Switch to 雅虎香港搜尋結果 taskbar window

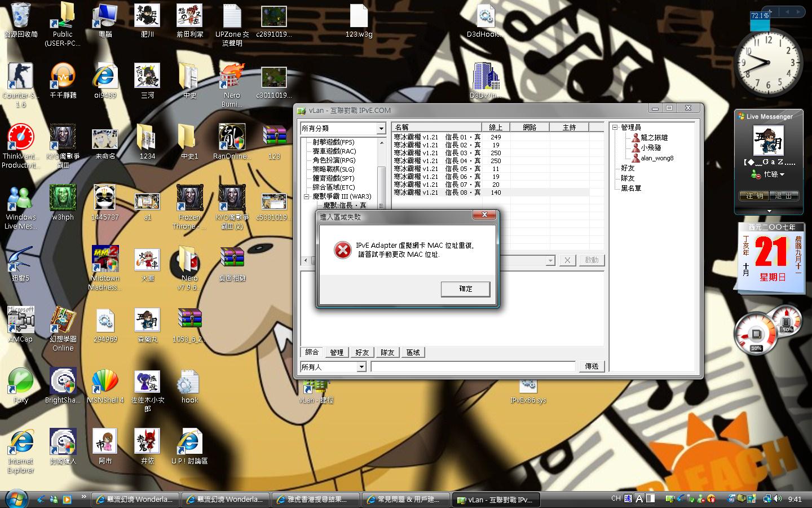pos(316,500)
